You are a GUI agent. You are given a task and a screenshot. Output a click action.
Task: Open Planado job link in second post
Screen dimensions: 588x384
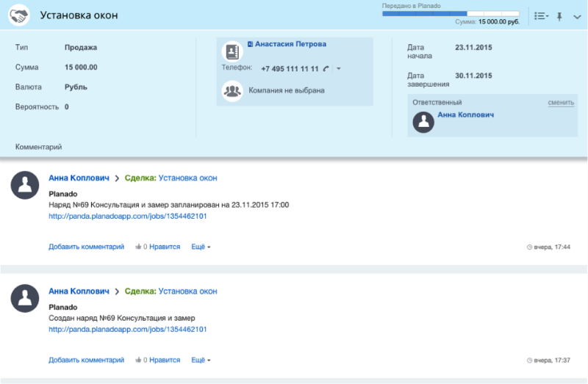click(x=127, y=330)
